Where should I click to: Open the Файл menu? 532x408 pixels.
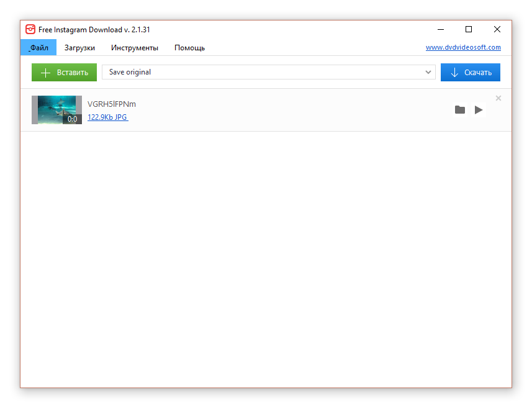click(x=38, y=48)
